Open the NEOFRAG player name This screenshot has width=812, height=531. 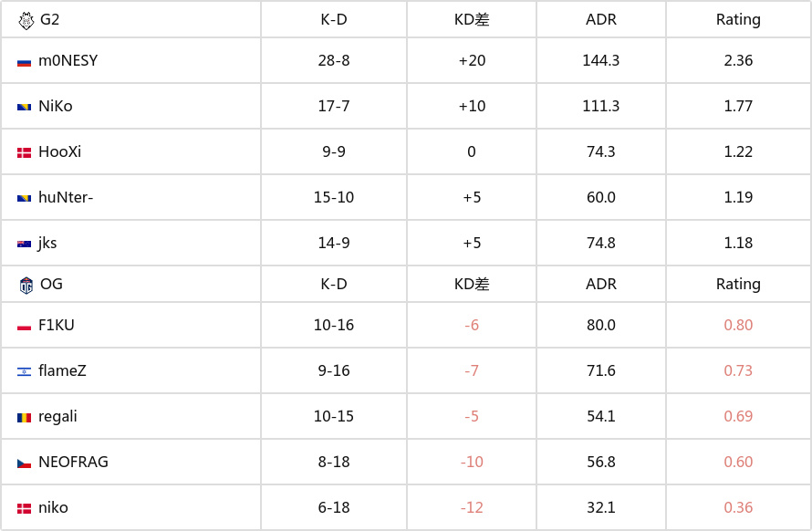73,463
